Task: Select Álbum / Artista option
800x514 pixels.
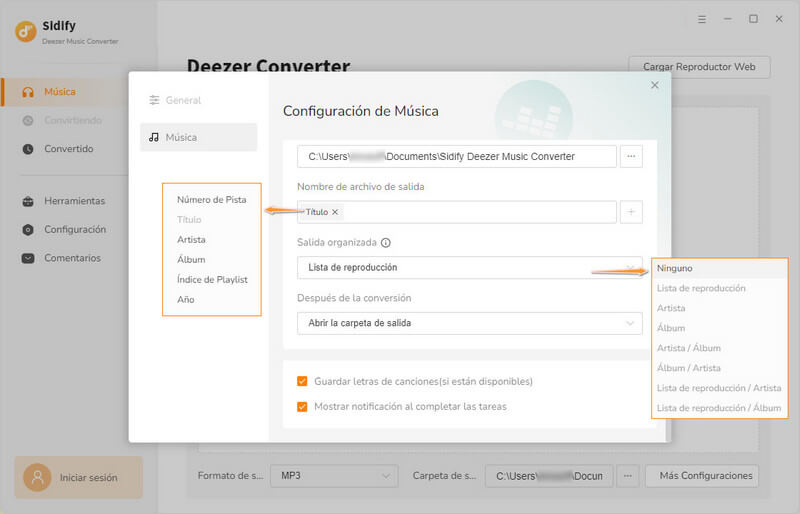Action: tap(720, 368)
